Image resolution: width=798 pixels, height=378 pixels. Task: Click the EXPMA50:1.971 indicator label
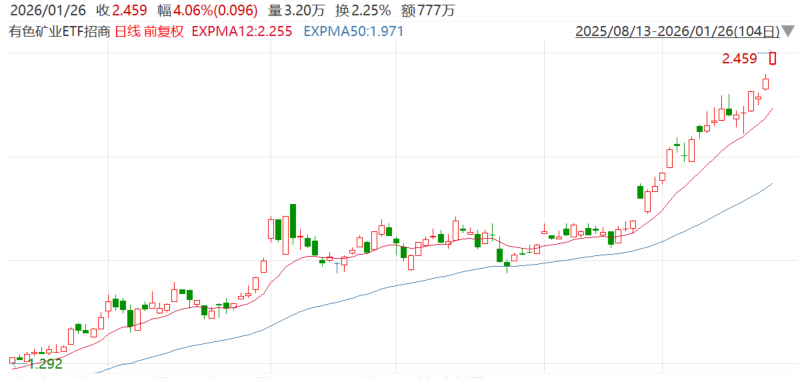pos(353,32)
